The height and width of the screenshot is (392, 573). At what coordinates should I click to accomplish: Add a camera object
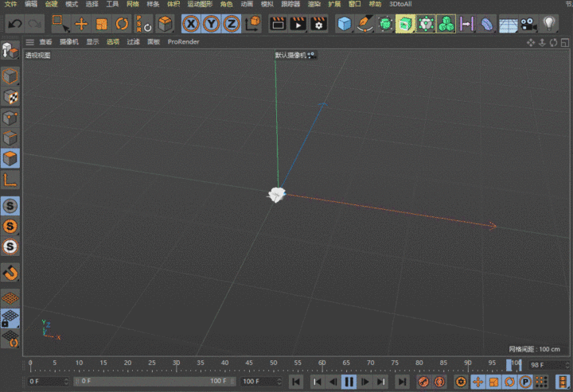[x=528, y=24]
